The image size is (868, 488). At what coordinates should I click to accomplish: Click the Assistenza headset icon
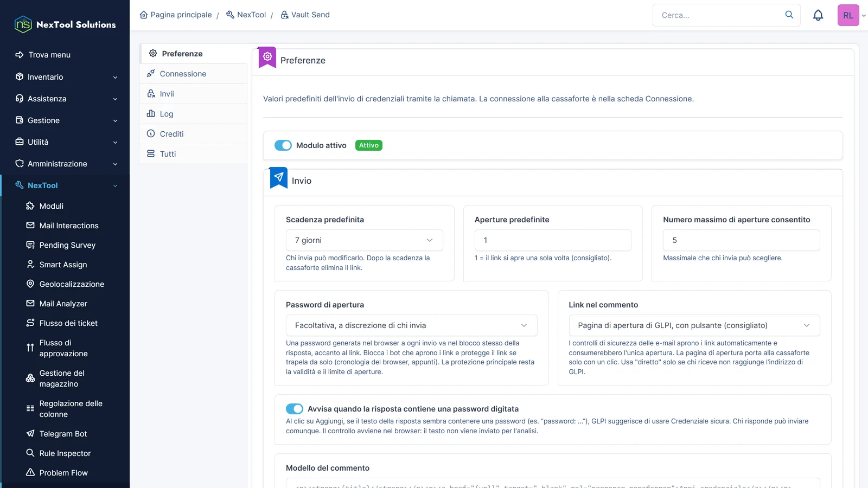[20, 98]
